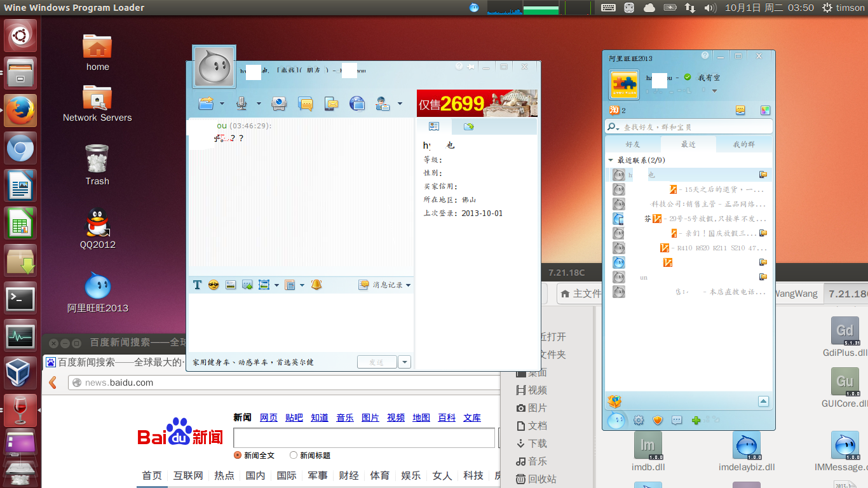This screenshot has height=488, width=868.
Task: Open the gear settings icon in AliWangWang
Action: (639, 420)
